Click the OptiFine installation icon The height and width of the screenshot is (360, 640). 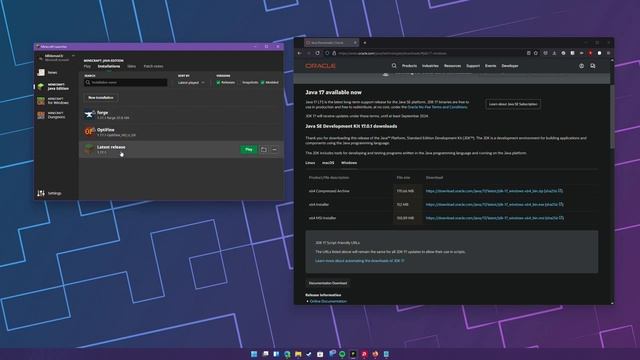(x=89, y=131)
